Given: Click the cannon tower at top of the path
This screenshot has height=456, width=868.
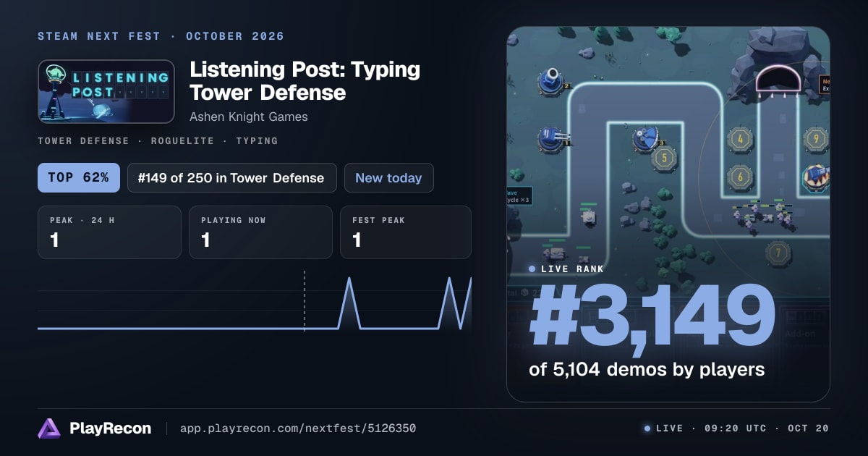Looking at the screenshot, I should (x=552, y=80).
